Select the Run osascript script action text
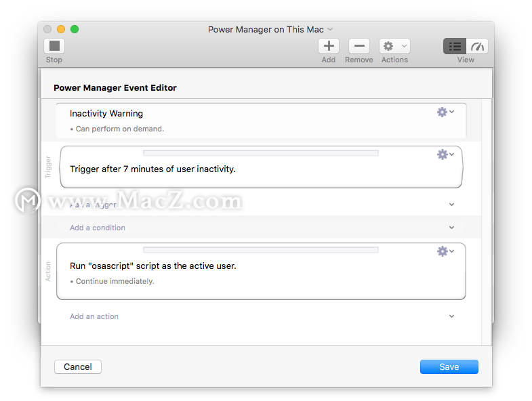Screen dimensions: 532x401 click(x=153, y=266)
